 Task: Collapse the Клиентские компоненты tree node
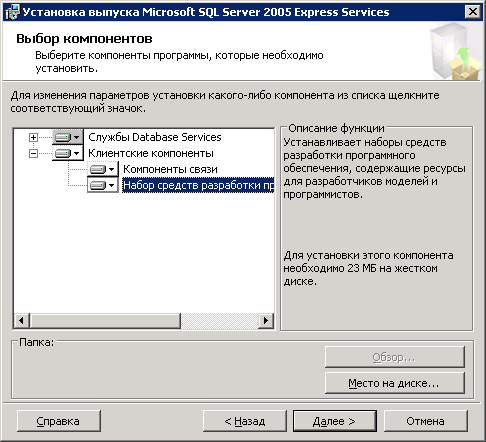[33, 153]
